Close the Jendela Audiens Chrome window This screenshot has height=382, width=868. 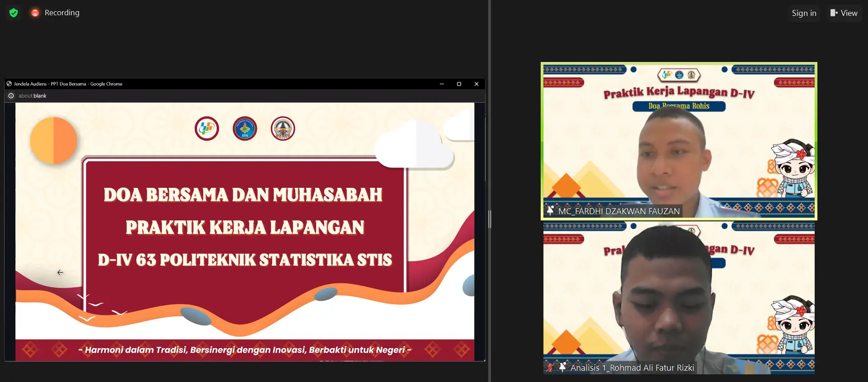coord(476,84)
